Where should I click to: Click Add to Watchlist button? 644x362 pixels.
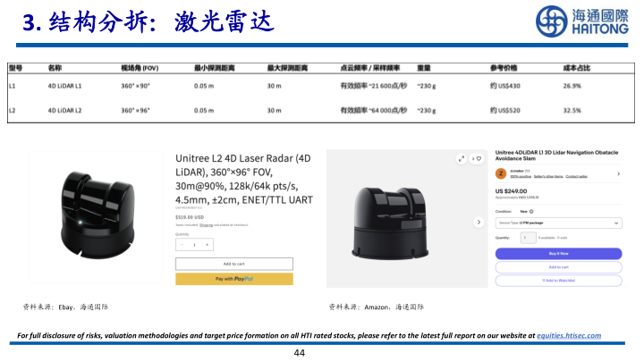coord(558,281)
